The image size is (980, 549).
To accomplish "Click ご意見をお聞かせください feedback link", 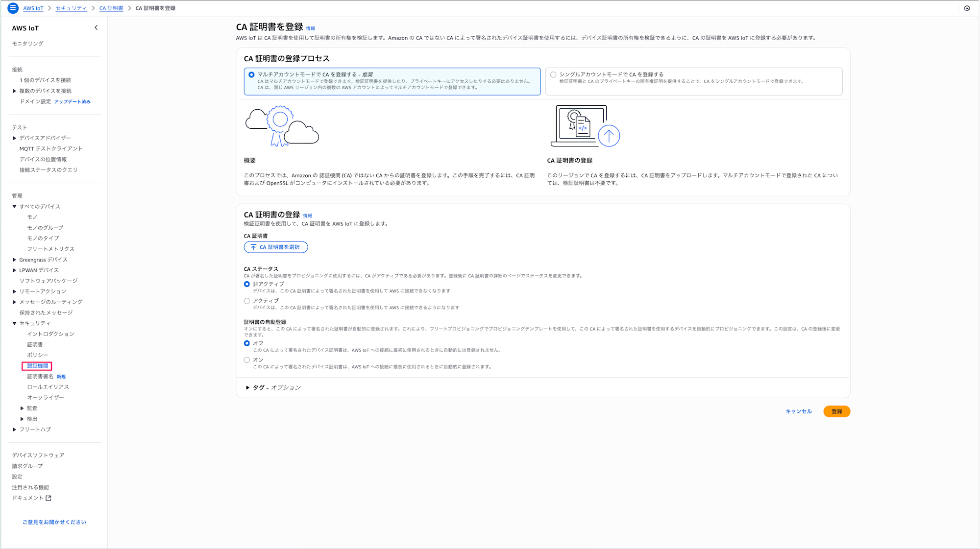I will [54, 522].
